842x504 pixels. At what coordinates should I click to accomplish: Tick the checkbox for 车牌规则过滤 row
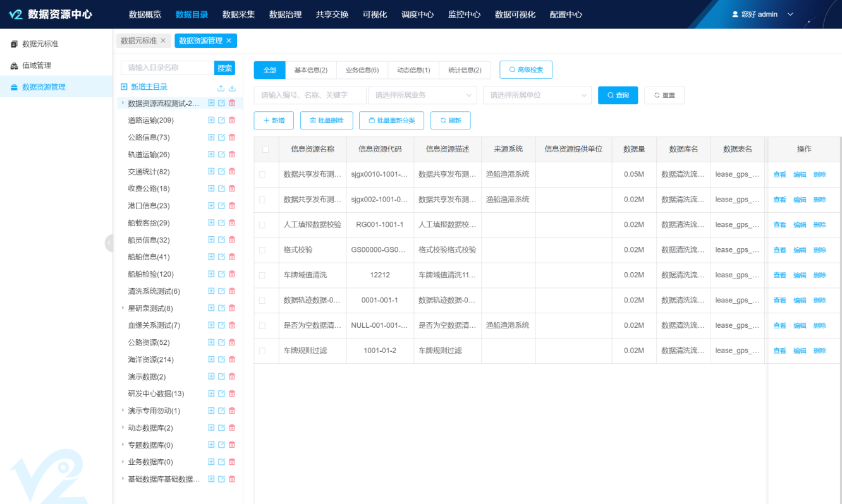(262, 351)
